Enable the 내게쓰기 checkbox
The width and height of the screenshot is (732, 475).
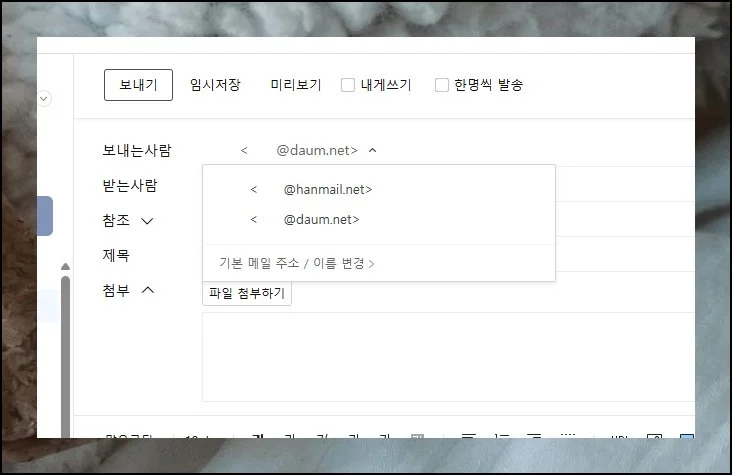pyautogui.click(x=348, y=85)
